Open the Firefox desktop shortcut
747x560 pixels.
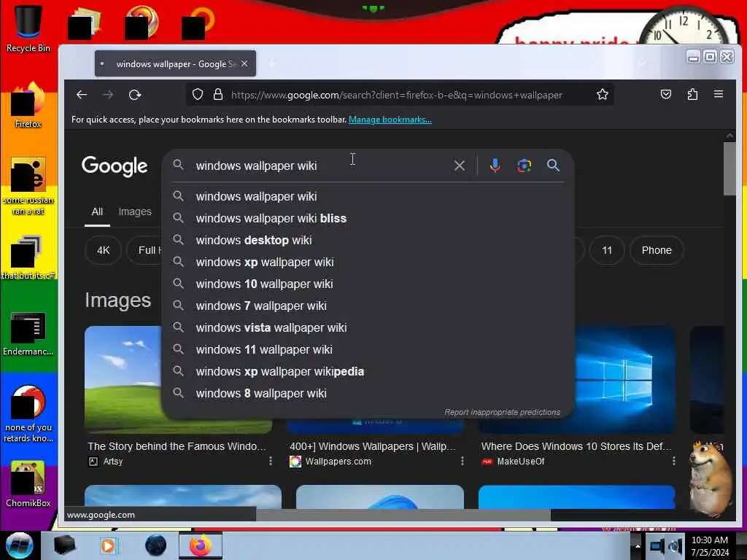28,105
